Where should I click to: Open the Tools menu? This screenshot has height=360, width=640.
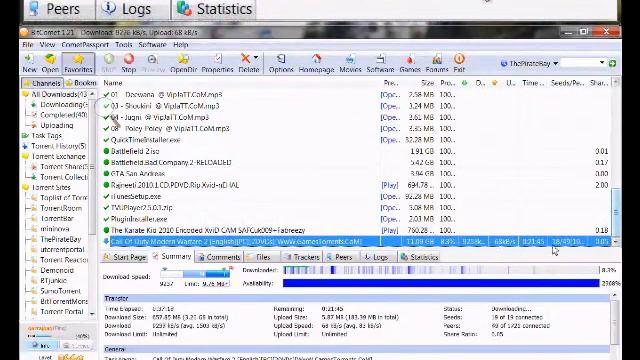[x=123, y=44]
